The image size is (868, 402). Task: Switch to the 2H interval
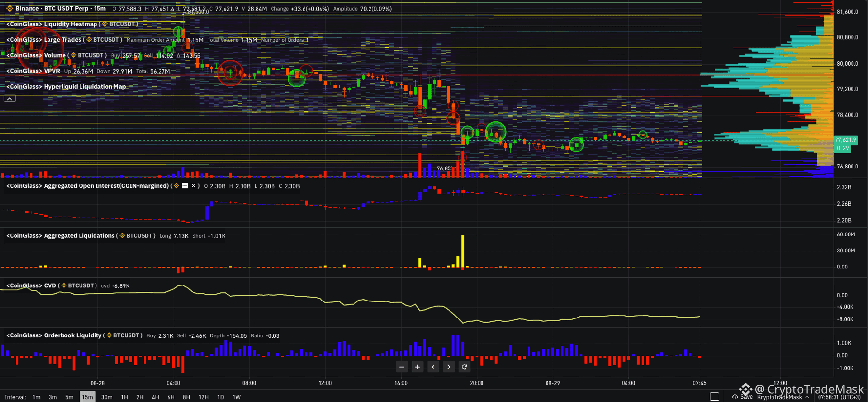point(140,397)
